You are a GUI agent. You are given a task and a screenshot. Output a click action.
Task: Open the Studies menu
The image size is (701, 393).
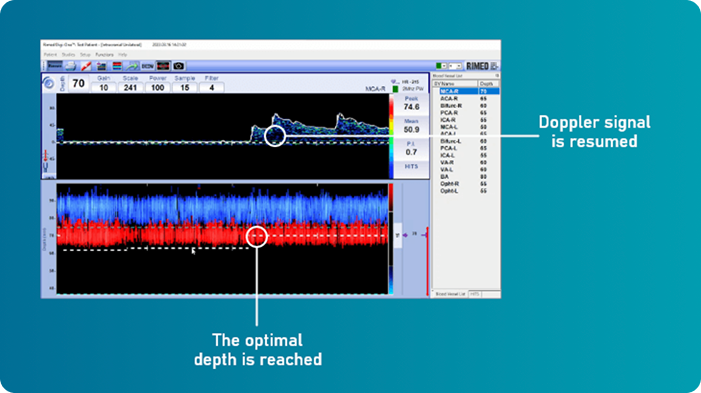(x=68, y=55)
